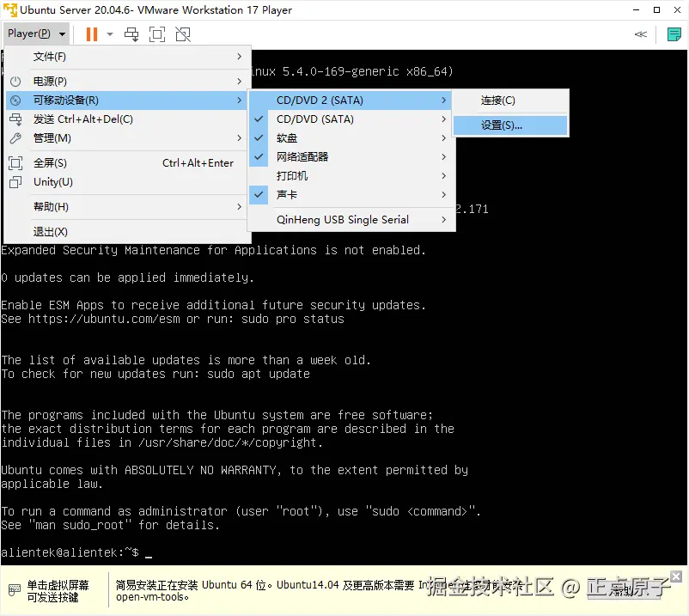Toggle the checkmark for 软盘
This screenshot has width=689, height=616.
coord(259,138)
